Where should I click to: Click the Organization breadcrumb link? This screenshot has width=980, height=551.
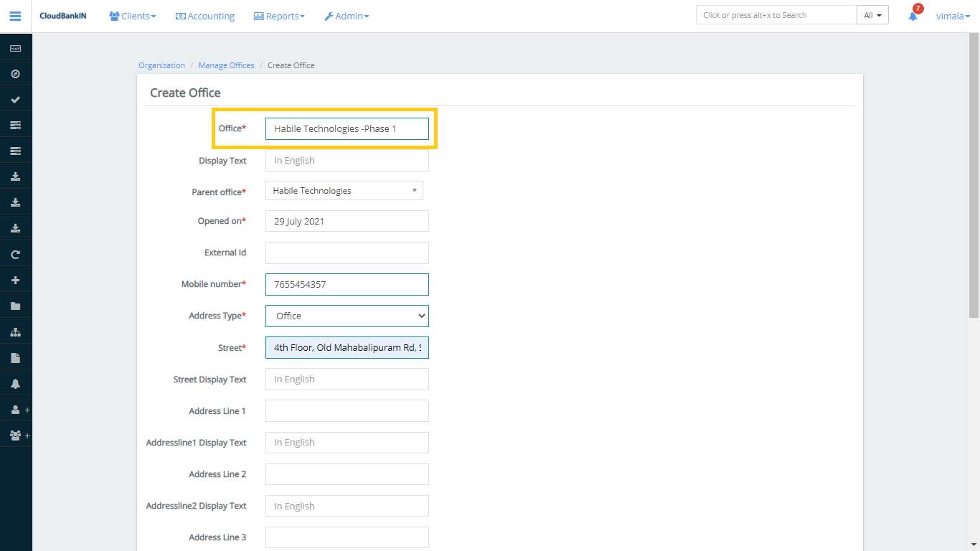coord(161,65)
